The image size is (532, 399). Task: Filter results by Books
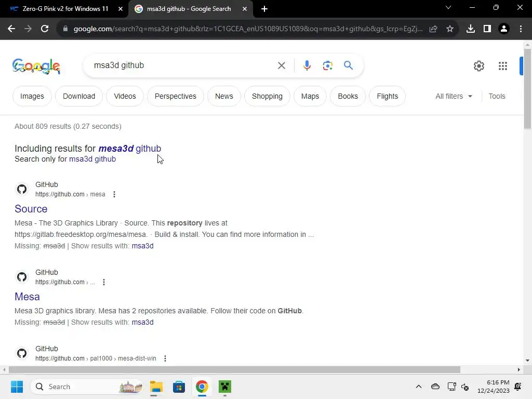tap(348, 96)
